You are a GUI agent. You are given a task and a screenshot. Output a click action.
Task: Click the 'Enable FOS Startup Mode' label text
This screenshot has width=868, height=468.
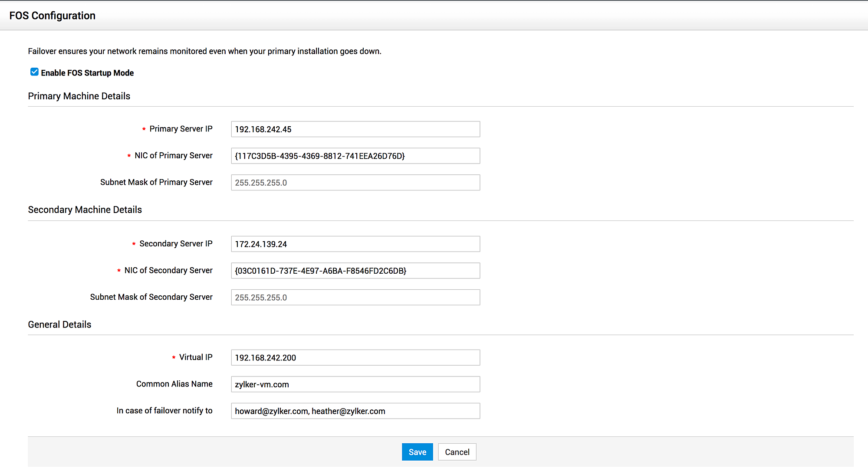coord(87,73)
